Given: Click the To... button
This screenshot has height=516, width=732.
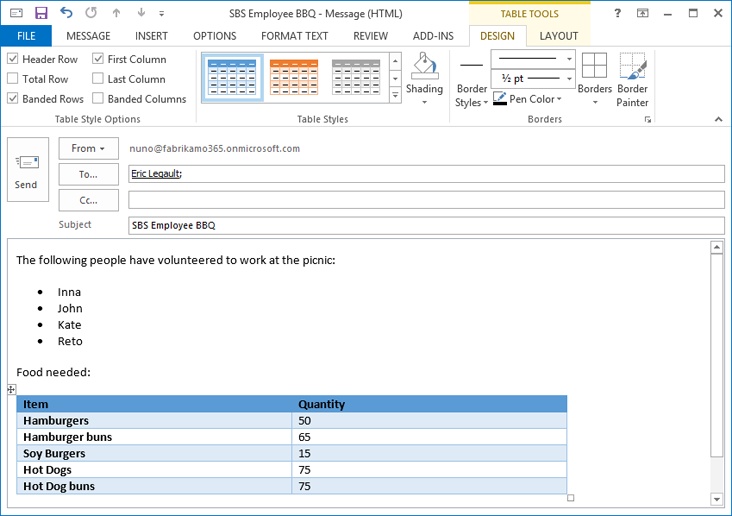Looking at the screenshot, I should 89,174.
